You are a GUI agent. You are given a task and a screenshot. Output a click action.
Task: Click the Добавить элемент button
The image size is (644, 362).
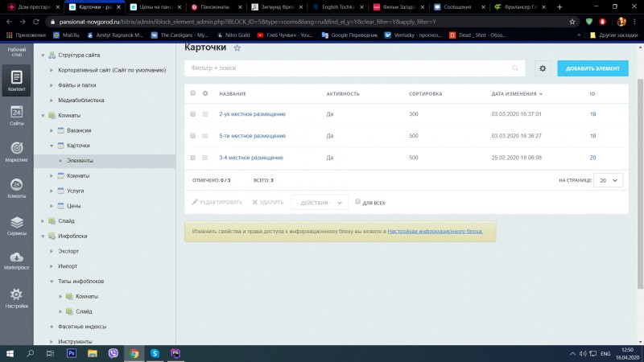tap(592, 68)
